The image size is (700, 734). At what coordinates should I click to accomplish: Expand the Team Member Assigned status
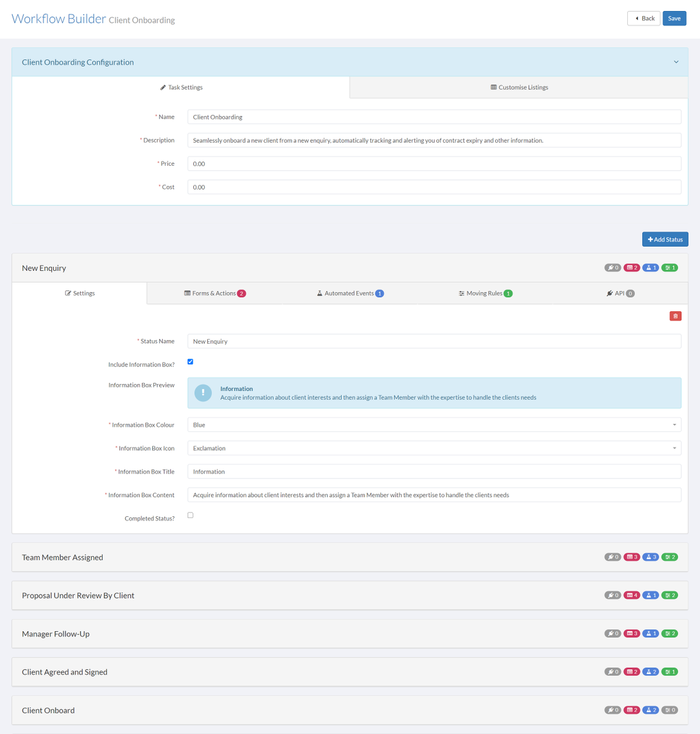[x=350, y=557]
